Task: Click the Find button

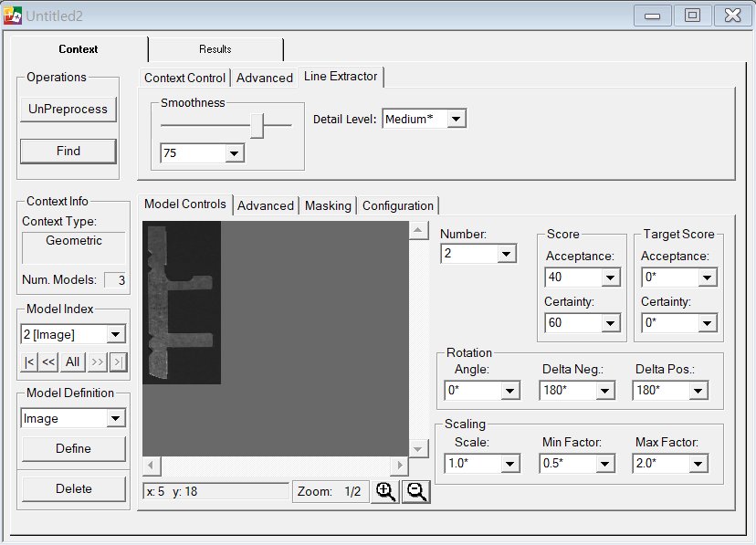Action: pyautogui.click(x=68, y=152)
